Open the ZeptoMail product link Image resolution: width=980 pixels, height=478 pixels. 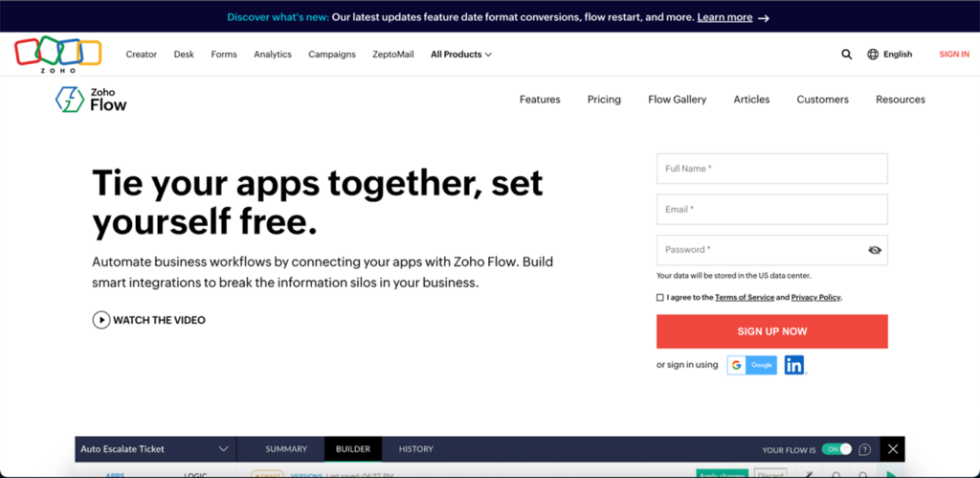393,55
